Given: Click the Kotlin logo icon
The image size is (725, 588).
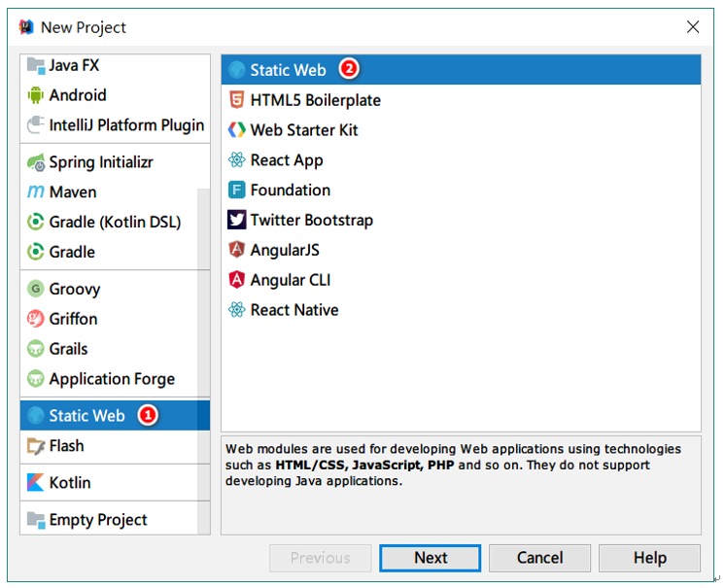Looking at the screenshot, I should point(36,483).
